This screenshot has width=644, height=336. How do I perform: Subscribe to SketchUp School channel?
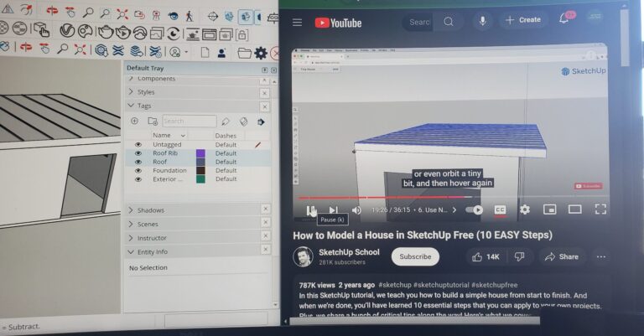[x=414, y=256]
